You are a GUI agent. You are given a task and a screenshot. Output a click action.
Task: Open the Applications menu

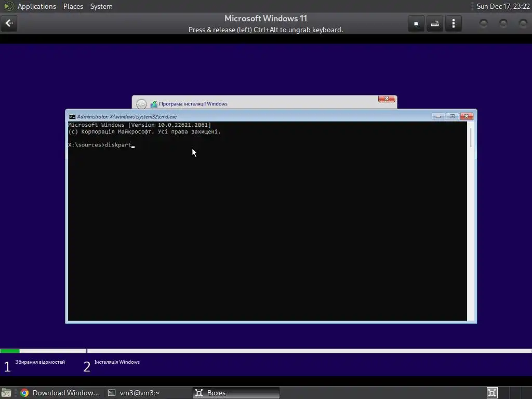tap(37, 6)
